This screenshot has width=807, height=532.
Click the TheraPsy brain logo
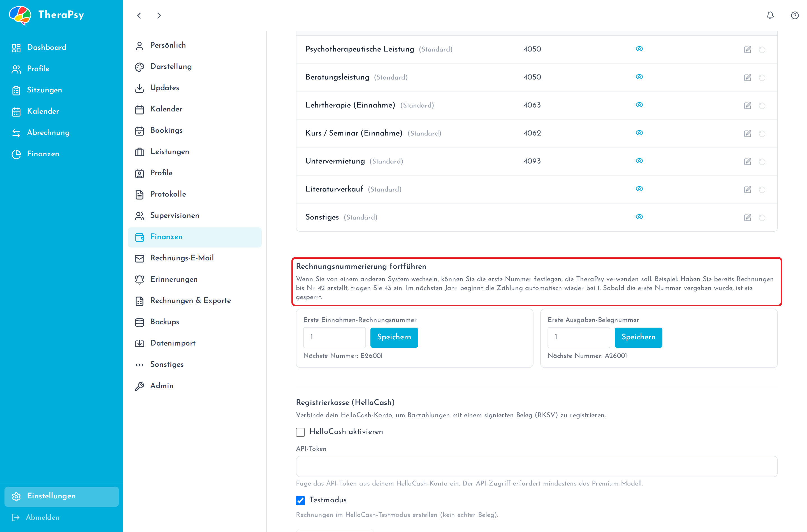tap(20, 15)
